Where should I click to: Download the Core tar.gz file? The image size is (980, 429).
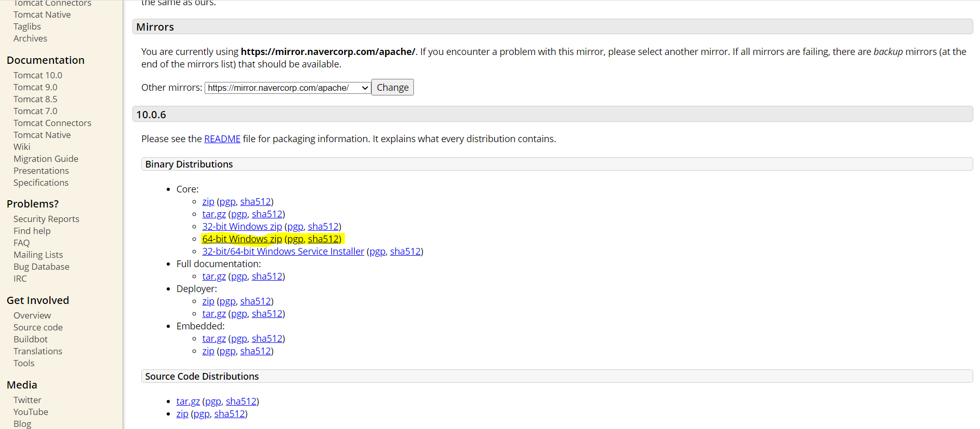[214, 214]
